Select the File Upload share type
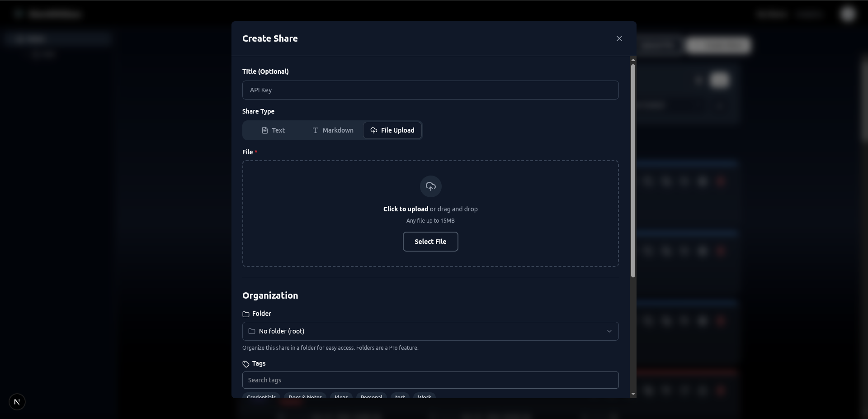868x419 pixels. click(x=392, y=130)
